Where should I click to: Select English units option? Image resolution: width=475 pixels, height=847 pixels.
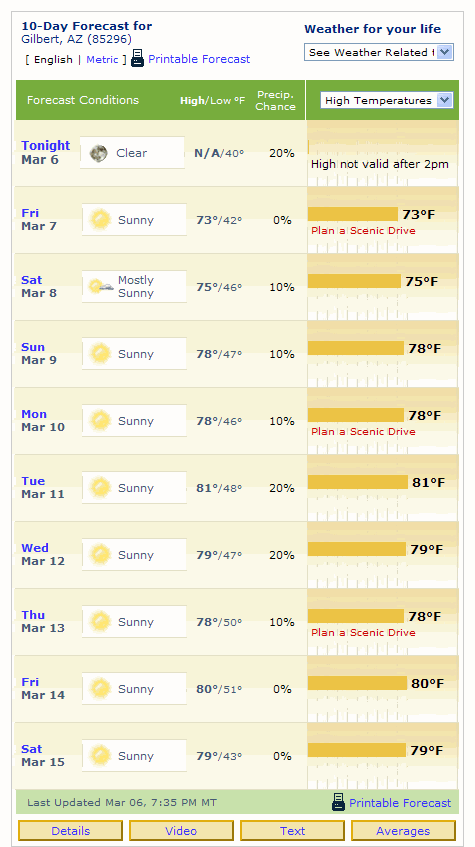pyautogui.click(x=53, y=59)
